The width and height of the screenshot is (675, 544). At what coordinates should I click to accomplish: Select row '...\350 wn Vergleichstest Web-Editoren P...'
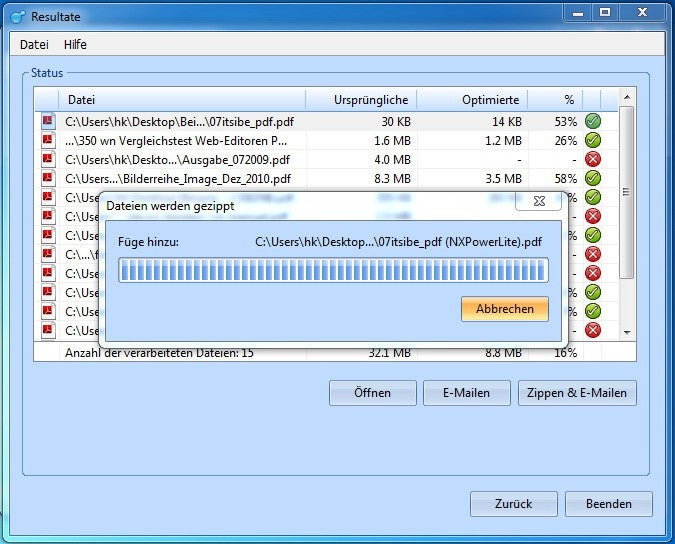[x=326, y=141]
